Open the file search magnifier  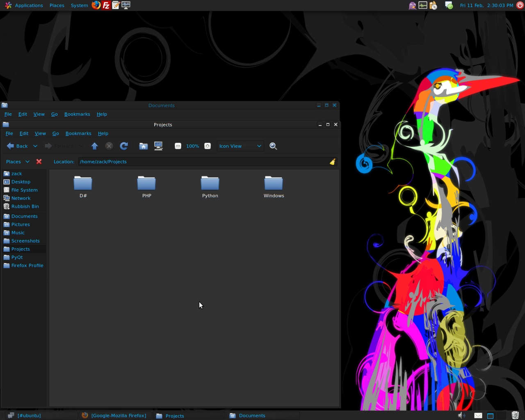pyautogui.click(x=273, y=146)
